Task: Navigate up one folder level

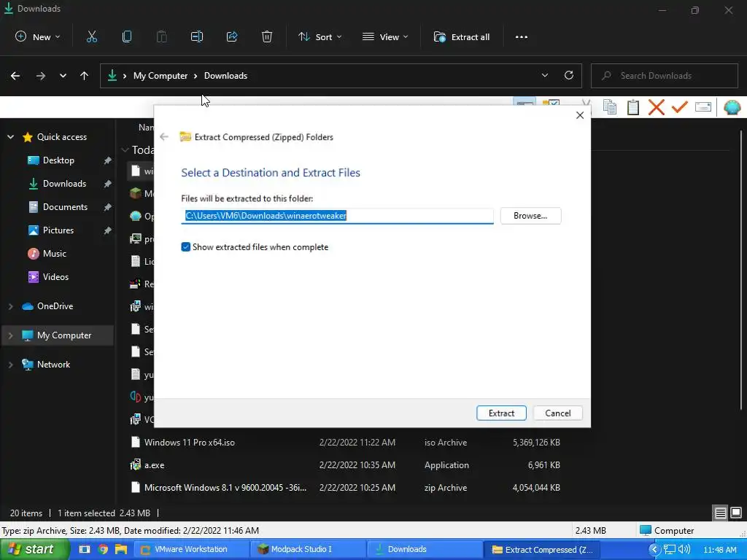Action: click(85, 76)
